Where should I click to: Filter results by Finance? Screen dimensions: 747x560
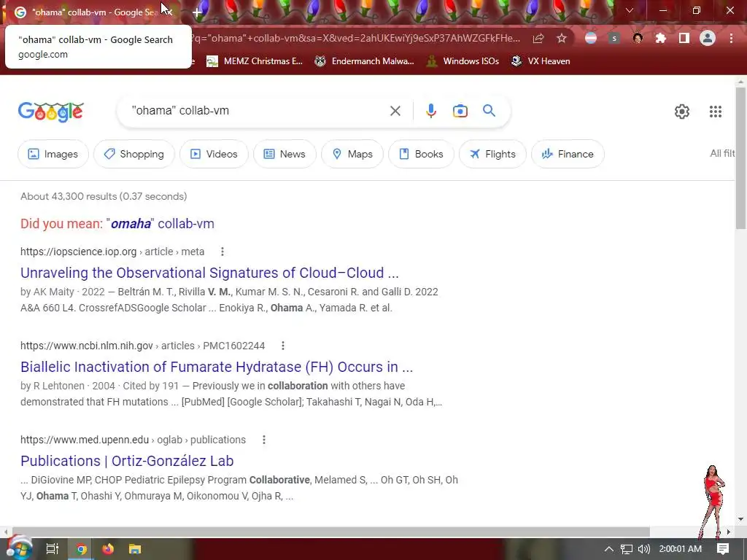click(568, 154)
